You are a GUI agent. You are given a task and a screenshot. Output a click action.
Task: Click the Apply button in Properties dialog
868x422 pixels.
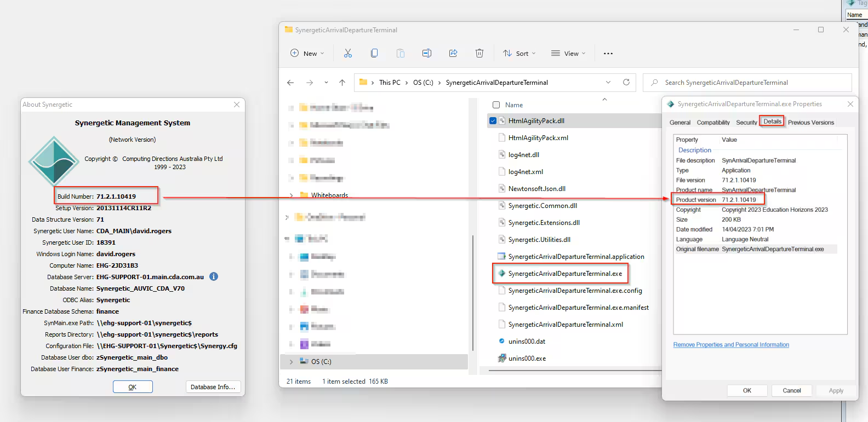tap(836, 390)
